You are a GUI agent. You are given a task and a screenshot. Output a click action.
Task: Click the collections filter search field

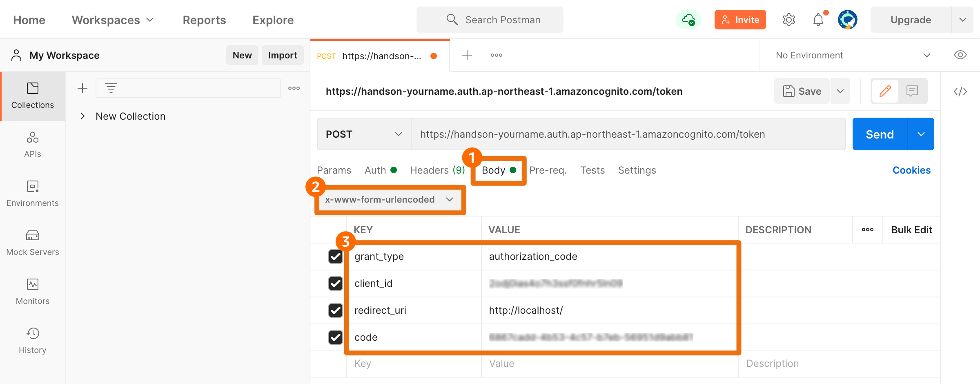tap(188, 88)
